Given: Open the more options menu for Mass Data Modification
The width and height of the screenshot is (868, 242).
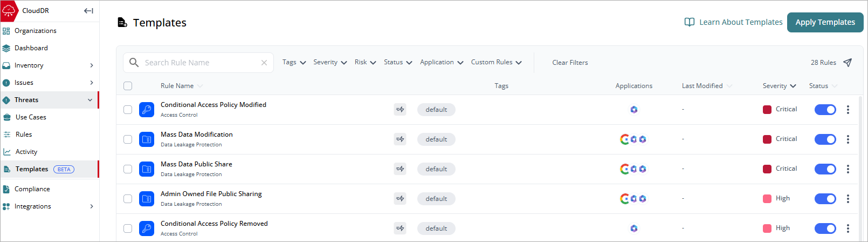Looking at the screenshot, I should pos(848,139).
